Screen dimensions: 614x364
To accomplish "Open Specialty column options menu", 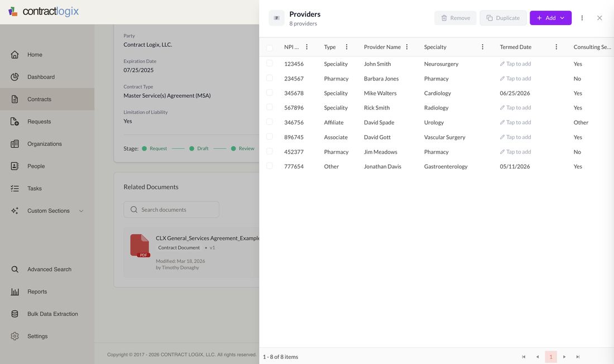I will click(x=482, y=47).
